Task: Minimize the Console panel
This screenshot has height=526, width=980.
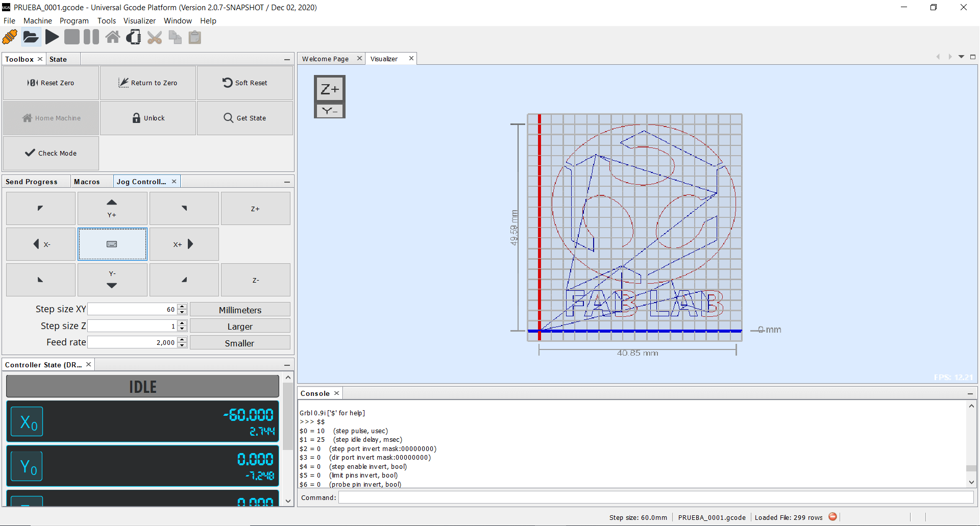Action: tap(970, 394)
